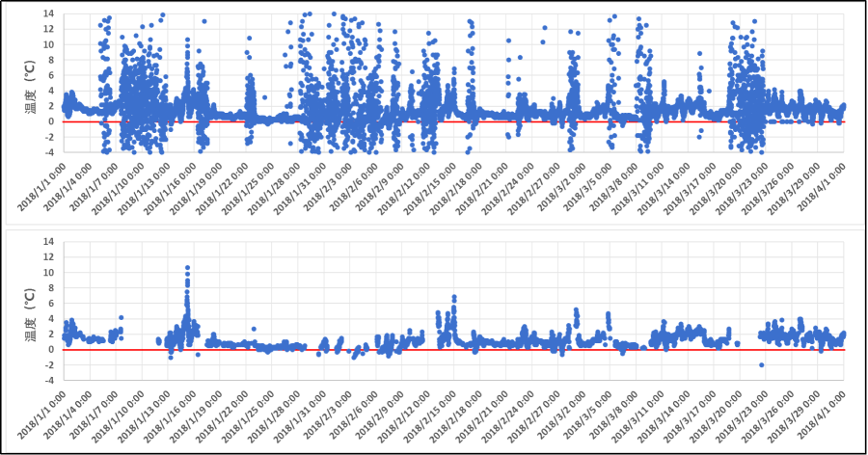
Task: Click the 2018/2/3 0:00 label under top chart
Action: [328, 182]
